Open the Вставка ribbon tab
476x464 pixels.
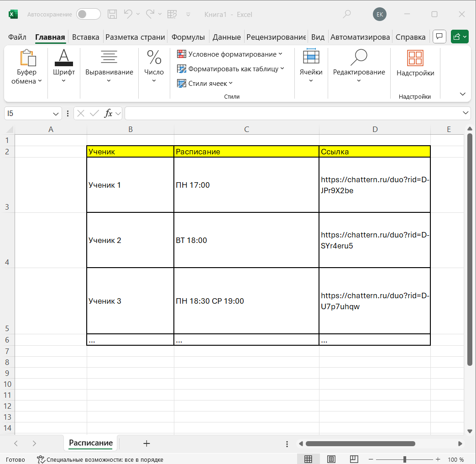pyautogui.click(x=85, y=37)
